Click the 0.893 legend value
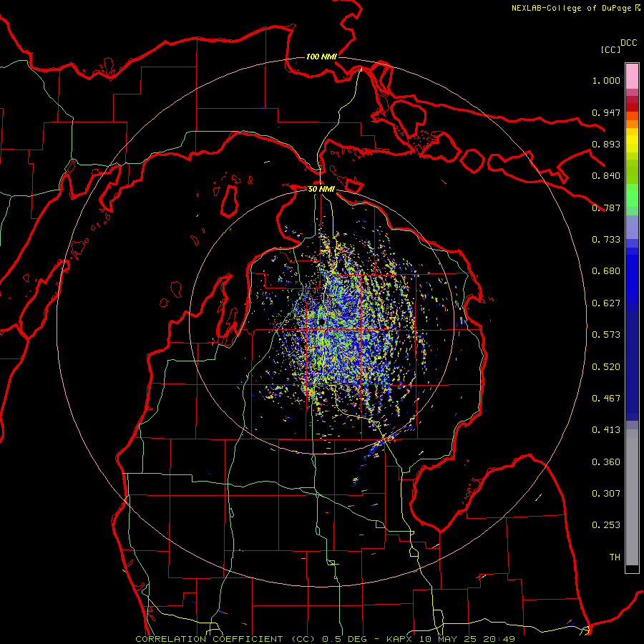The height and width of the screenshot is (644, 644). click(x=606, y=144)
